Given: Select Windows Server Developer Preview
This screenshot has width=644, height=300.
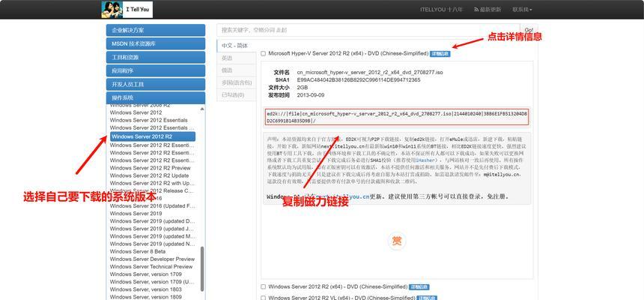Looking at the screenshot, I should [152, 259].
